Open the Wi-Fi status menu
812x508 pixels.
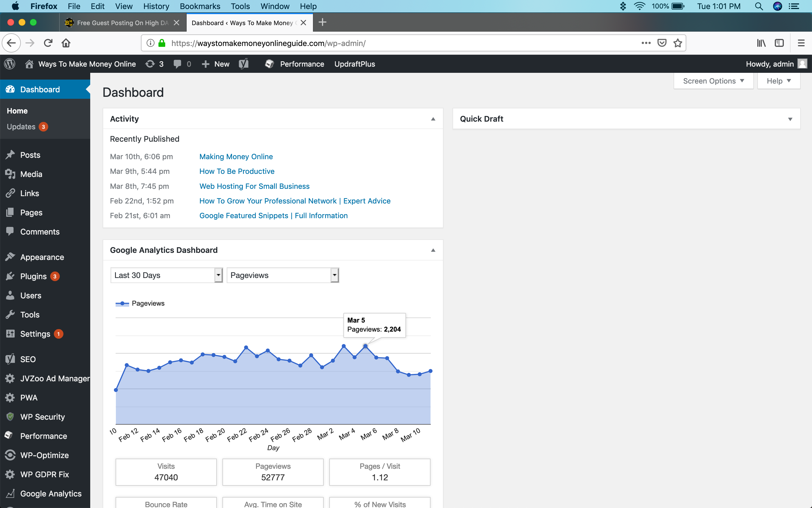point(639,6)
